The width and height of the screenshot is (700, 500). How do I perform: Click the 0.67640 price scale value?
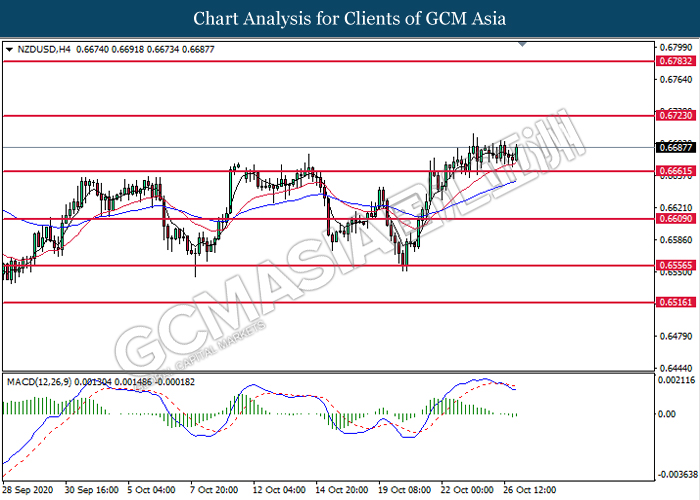point(676,79)
